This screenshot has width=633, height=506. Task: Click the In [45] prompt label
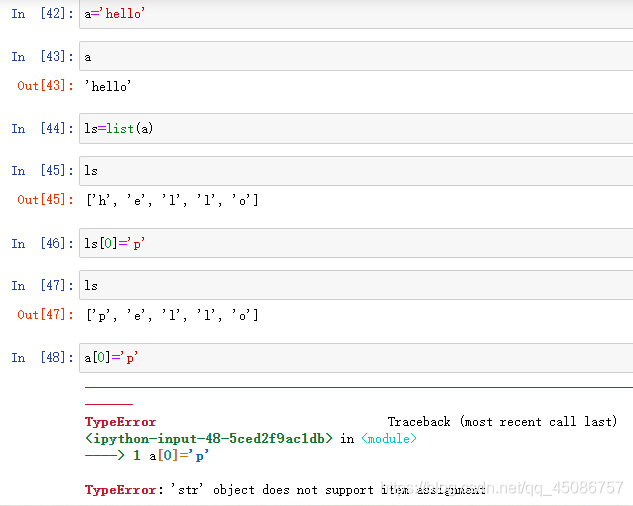42,171
